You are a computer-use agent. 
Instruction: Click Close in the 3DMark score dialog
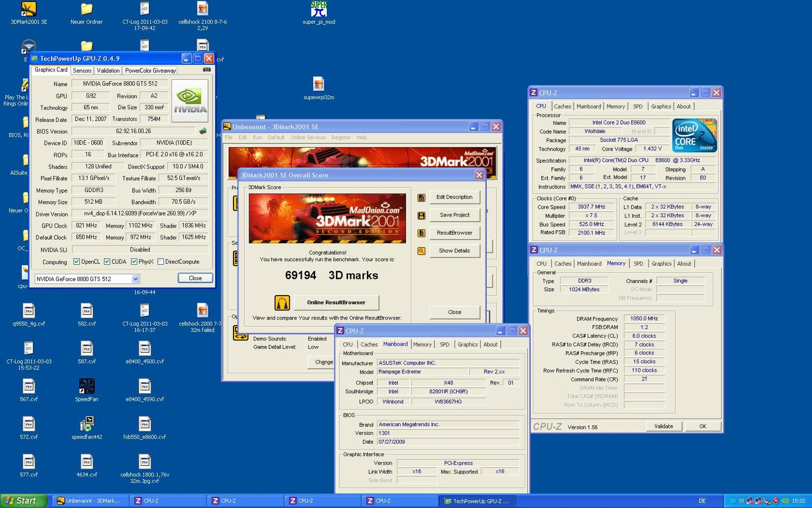point(454,312)
